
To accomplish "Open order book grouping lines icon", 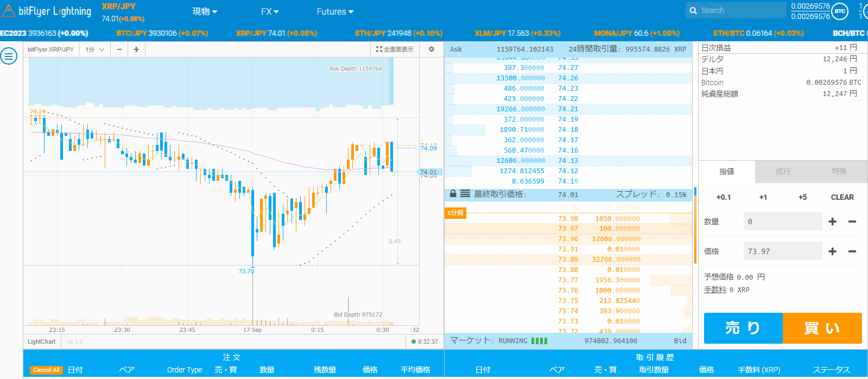I will pyautogui.click(x=465, y=194).
